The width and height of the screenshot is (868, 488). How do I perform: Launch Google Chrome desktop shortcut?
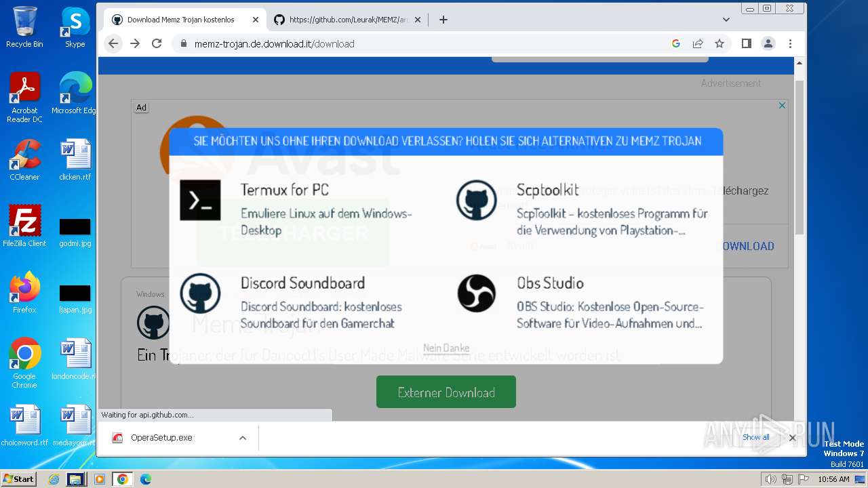[24, 363]
